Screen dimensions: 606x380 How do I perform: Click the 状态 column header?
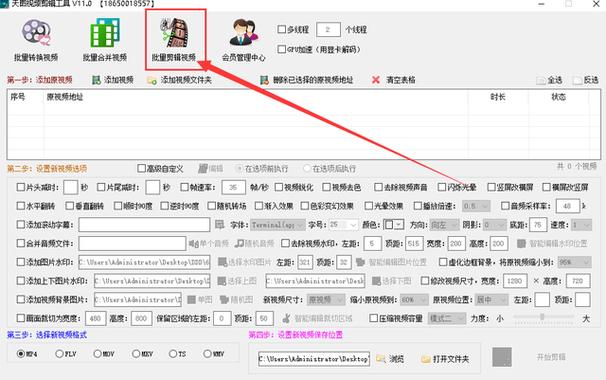pyautogui.click(x=558, y=97)
